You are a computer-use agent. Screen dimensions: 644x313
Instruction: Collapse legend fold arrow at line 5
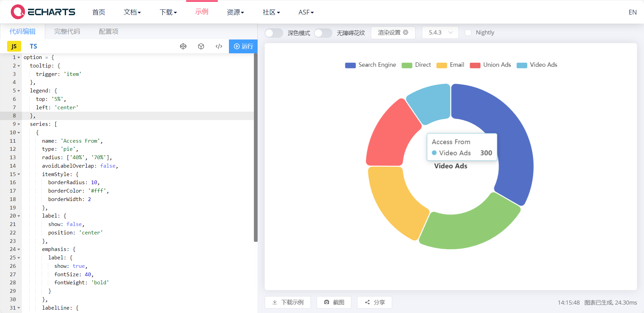pos(19,91)
